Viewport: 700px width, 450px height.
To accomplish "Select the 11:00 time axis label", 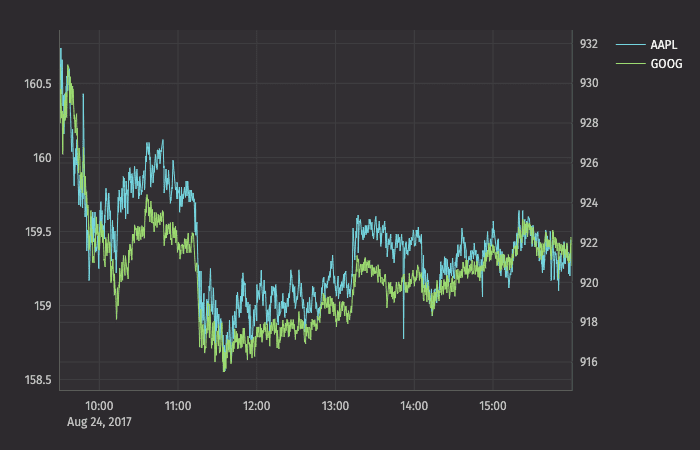I will click(178, 407).
